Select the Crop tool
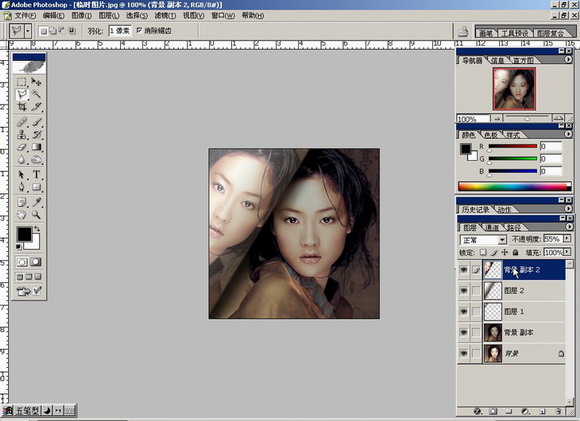The image size is (580, 421). pyautogui.click(x=22, y=107)
